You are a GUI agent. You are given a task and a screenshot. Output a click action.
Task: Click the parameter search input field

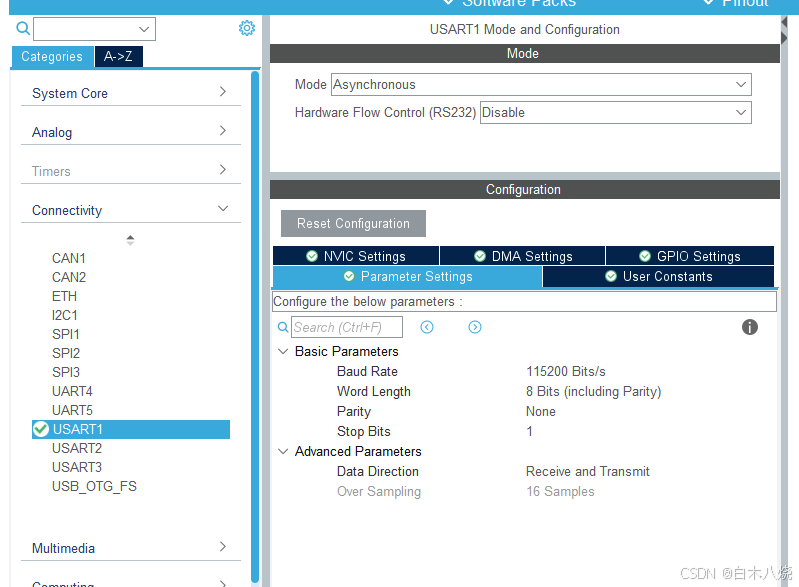pyautogui.click(x=347, y=327)
